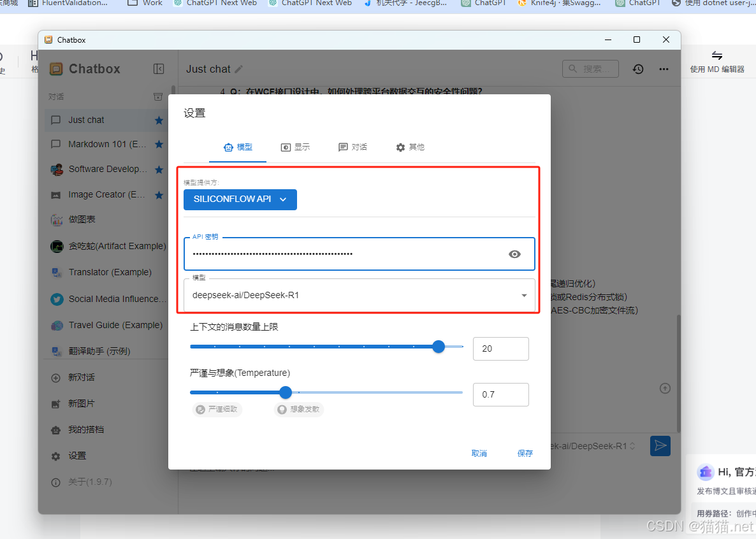This screenshot has height=539, width=756.
Task: Click the scroll-to-top arrow circle icon
Action: (665, 388)
